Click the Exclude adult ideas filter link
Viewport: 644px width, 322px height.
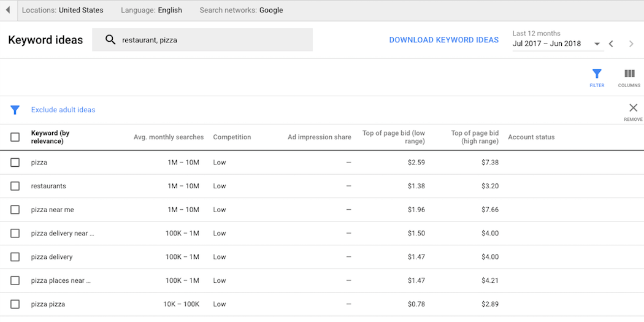coord(63,110)
